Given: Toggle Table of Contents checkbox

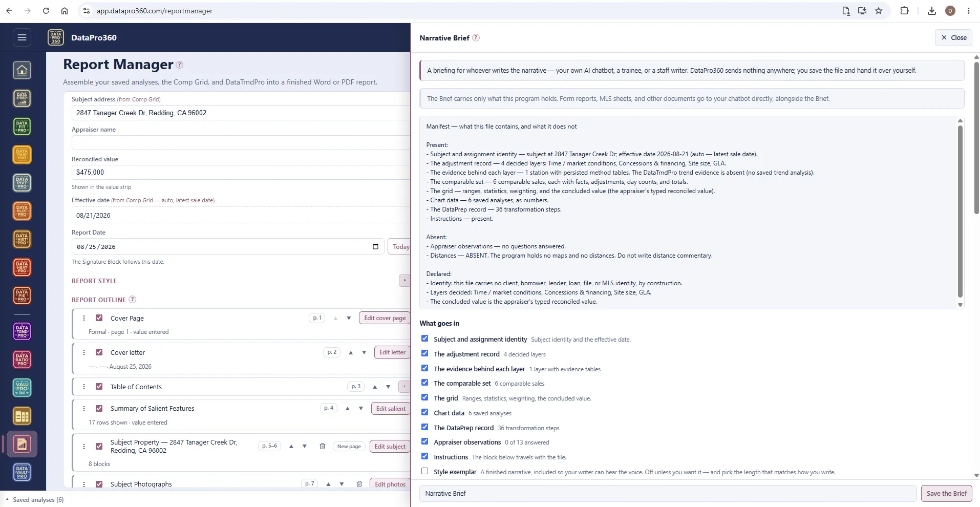Looking at the screenshot, I should pyautogui.click(x=99, y=387).
